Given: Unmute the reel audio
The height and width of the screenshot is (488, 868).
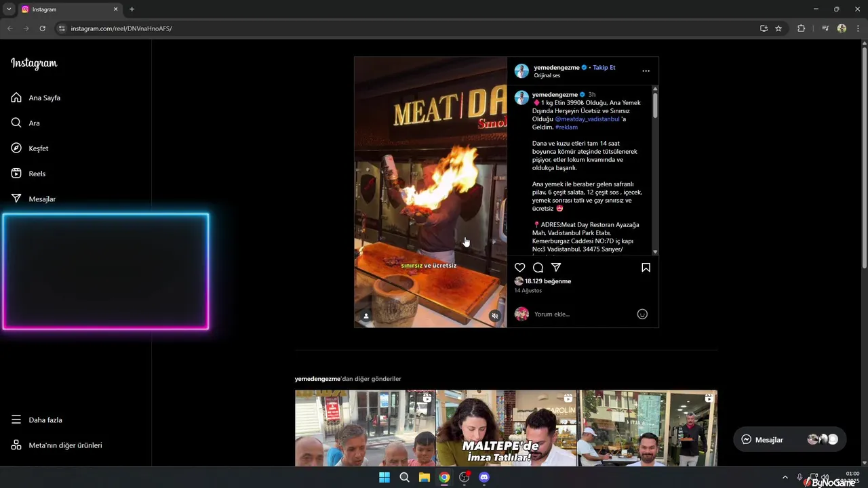Looking at the screenshot, I should 495,316.
